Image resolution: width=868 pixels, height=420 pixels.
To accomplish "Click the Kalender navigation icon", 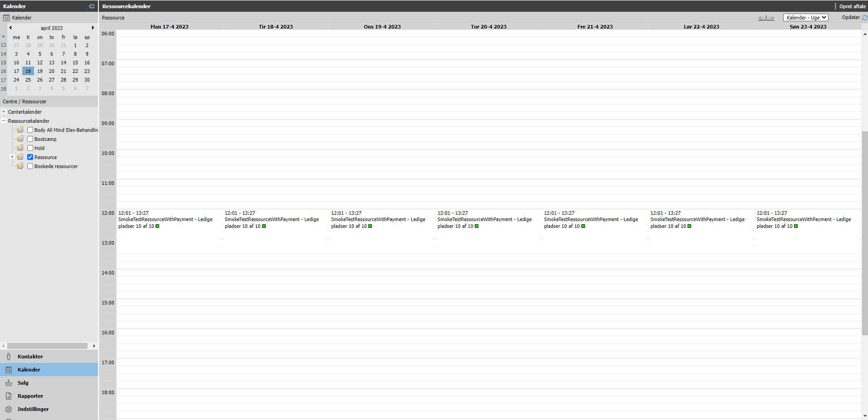I will coord(9,370).
